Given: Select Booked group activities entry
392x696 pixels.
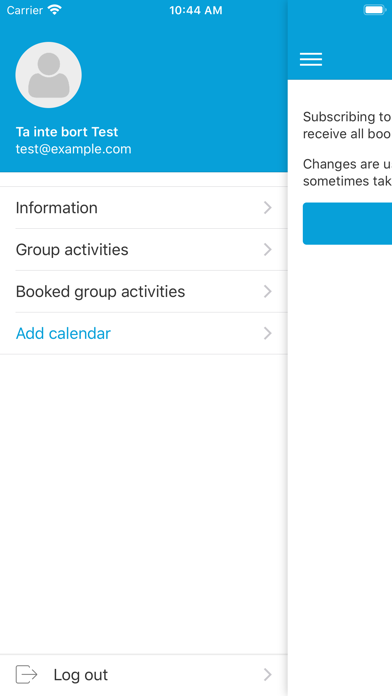Looking at the screenshot, I should coord(144,292).
